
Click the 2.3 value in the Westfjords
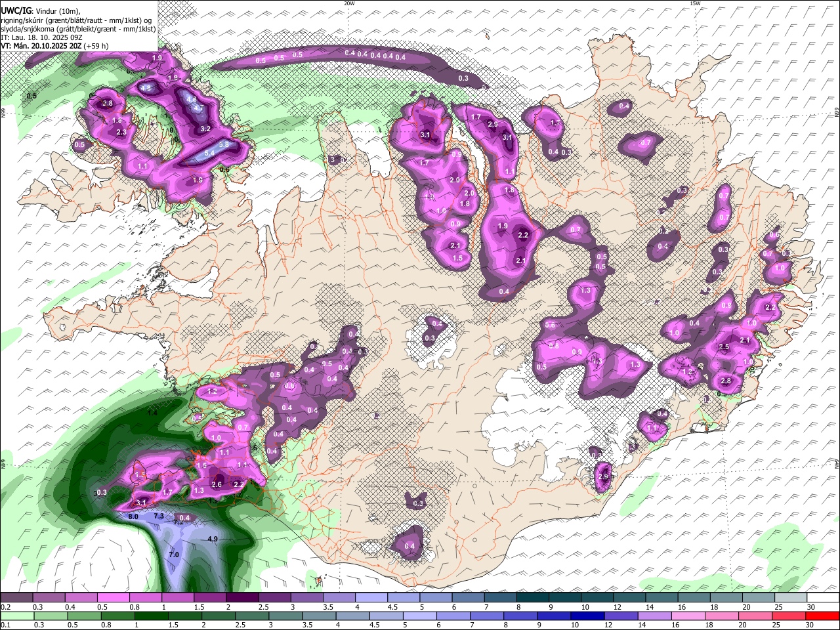[121, 133]
